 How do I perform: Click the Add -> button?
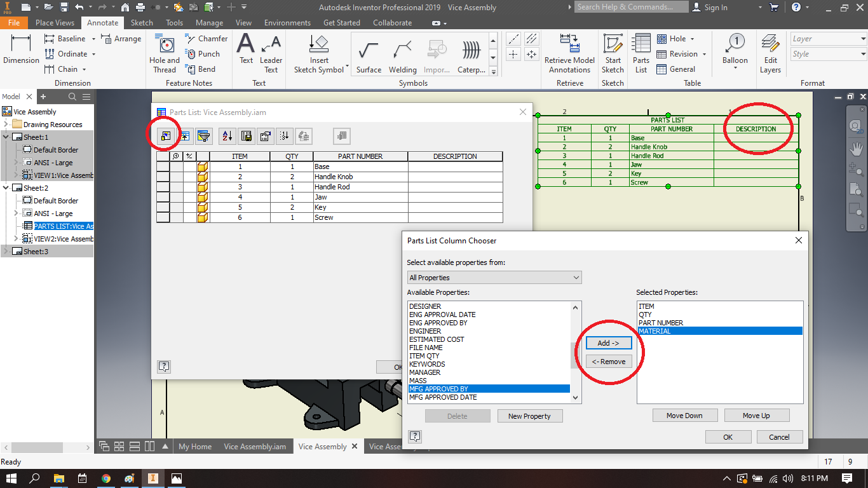pyautogui.click(x=608, y=343)
